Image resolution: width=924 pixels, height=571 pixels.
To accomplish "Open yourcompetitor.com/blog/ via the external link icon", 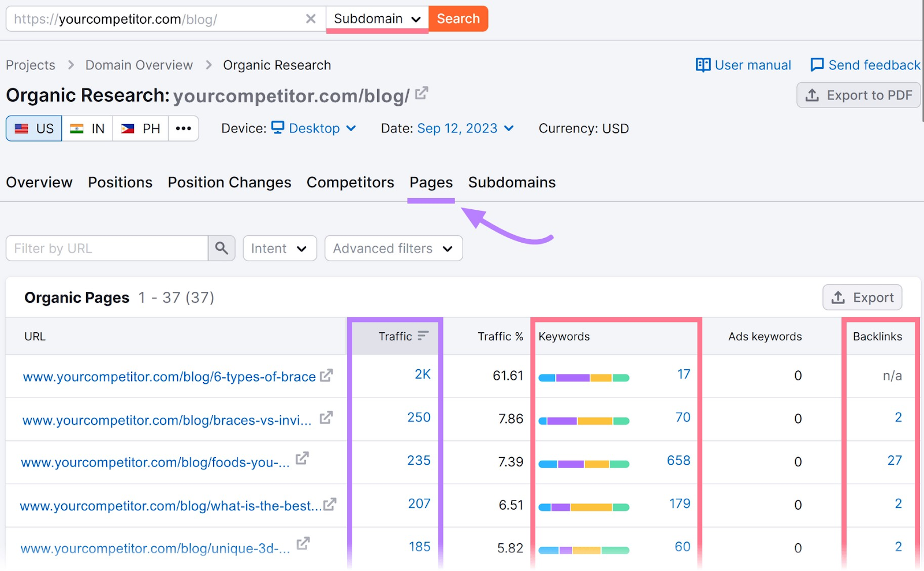I will pos(422,92).
